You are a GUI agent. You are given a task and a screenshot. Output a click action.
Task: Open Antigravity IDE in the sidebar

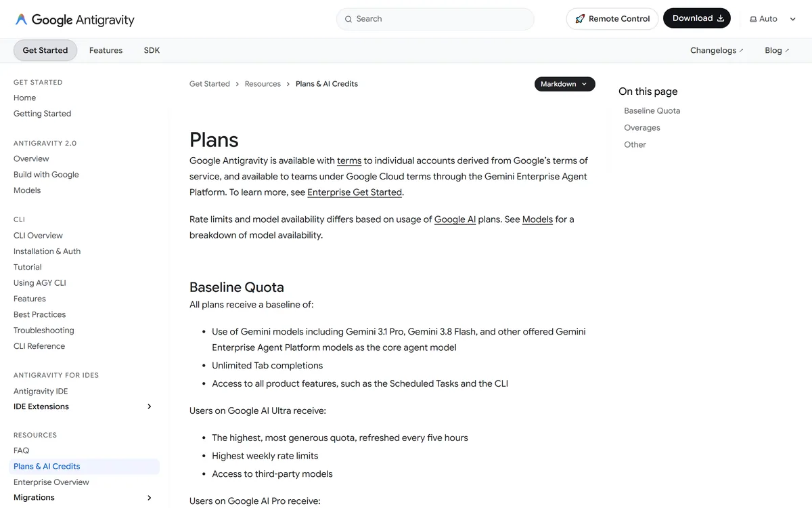click(41, 391)
